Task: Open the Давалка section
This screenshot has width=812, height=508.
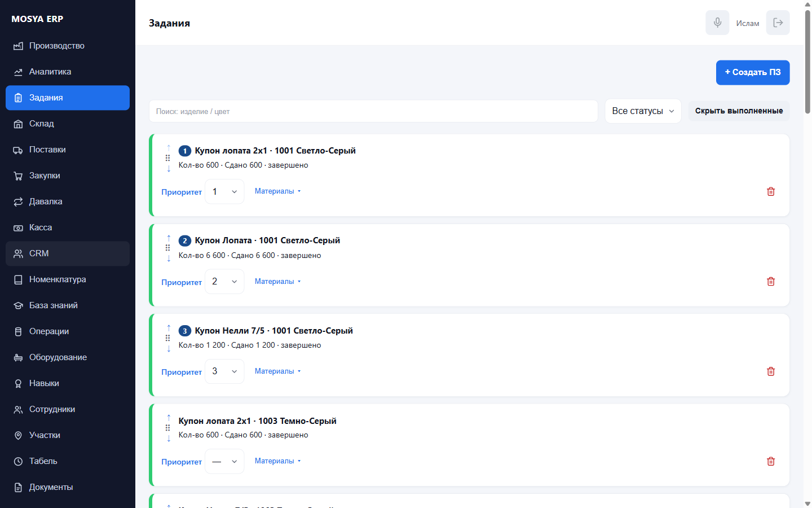Action: [x=68, y=202]
